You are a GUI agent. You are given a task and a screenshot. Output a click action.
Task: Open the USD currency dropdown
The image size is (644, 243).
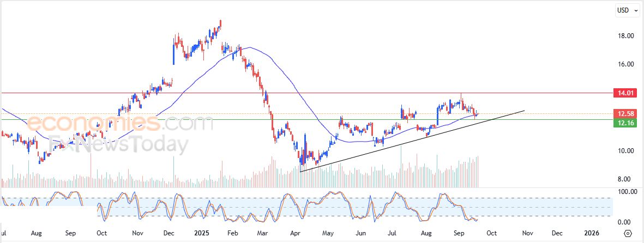628,10
